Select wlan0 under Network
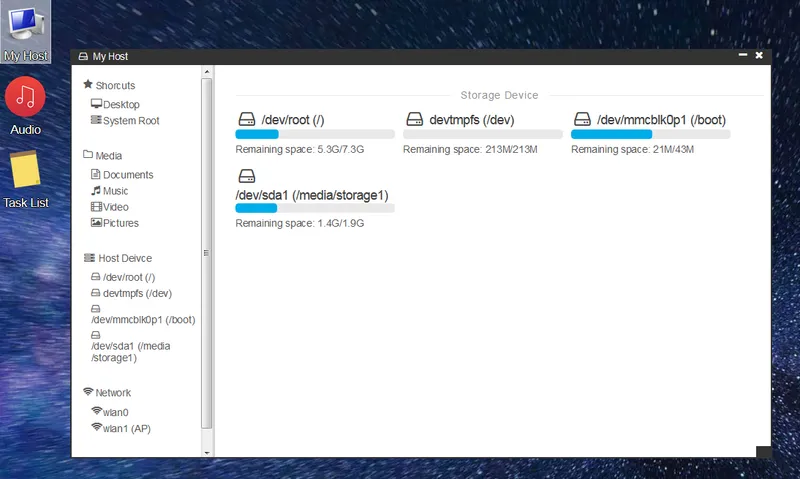800x479 pixels. click(116, 412)
